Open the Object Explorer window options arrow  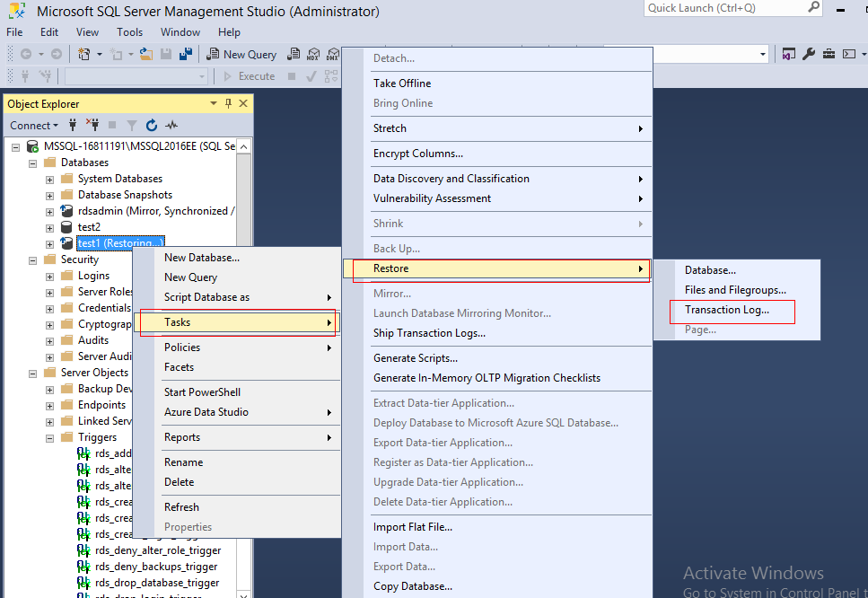tap(214, 103)
